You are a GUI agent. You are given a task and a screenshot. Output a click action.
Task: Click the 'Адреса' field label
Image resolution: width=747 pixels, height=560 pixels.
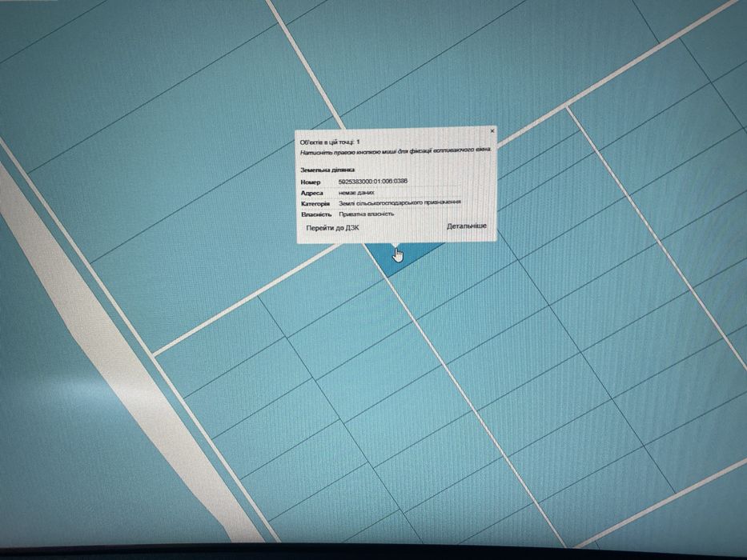[312, 193]
